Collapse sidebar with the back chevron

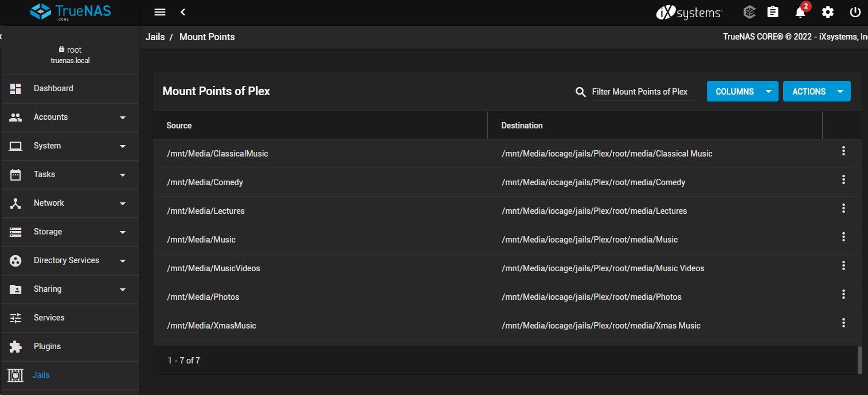(x=183, y=12)
